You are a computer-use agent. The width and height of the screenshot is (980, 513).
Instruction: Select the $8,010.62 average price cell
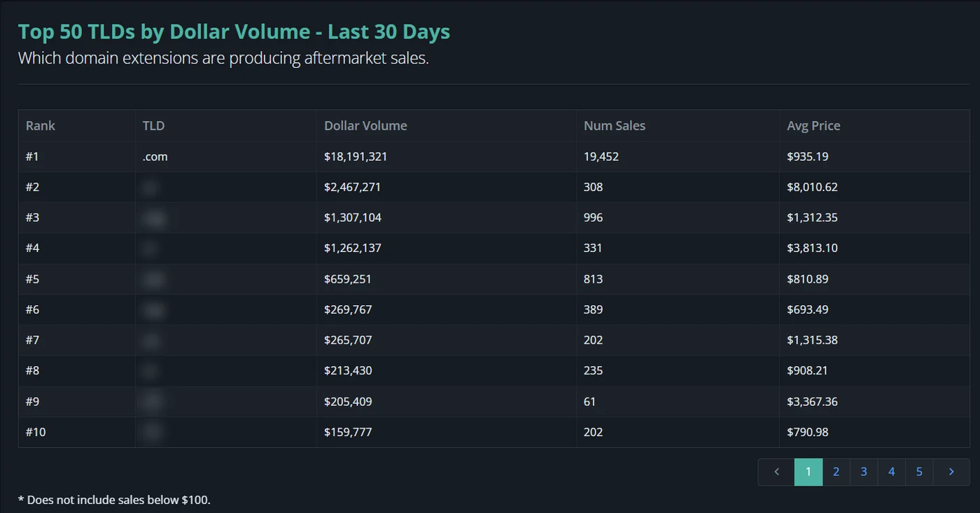[874, 188]
